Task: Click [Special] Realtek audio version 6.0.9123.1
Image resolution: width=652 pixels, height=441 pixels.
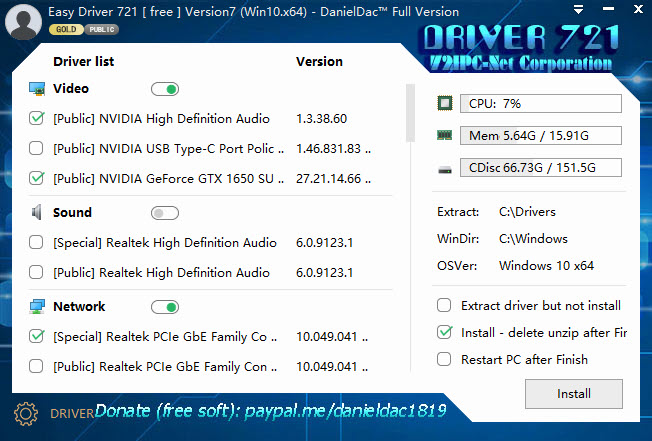Action: tap(324, 243)
